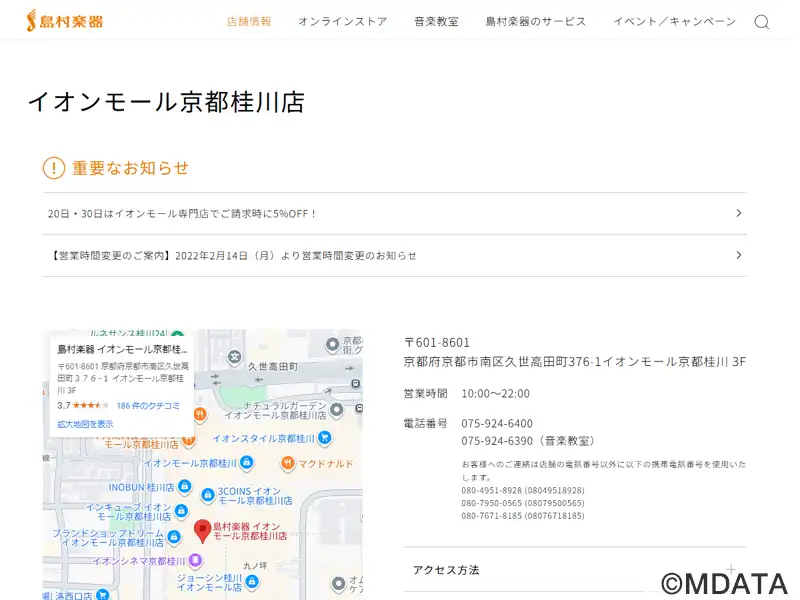Click the 拡大地図を表示 link
The image size is (800, 600).
pos(85,424)
